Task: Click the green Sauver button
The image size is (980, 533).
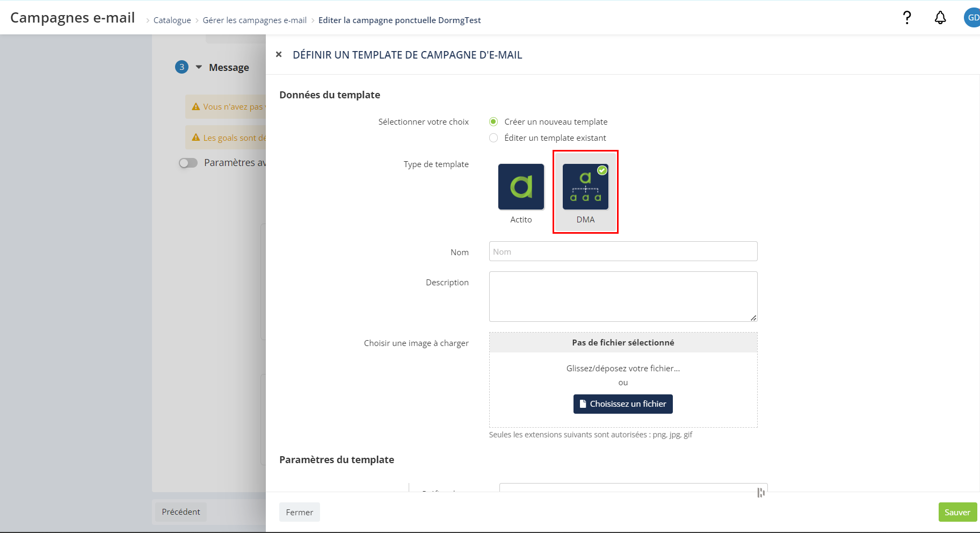Action: coord(957,512)
